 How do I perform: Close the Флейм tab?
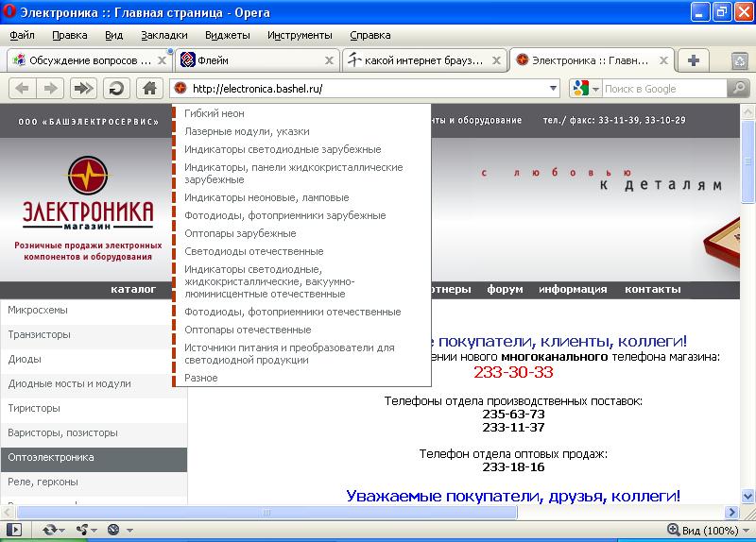[329, 60]
